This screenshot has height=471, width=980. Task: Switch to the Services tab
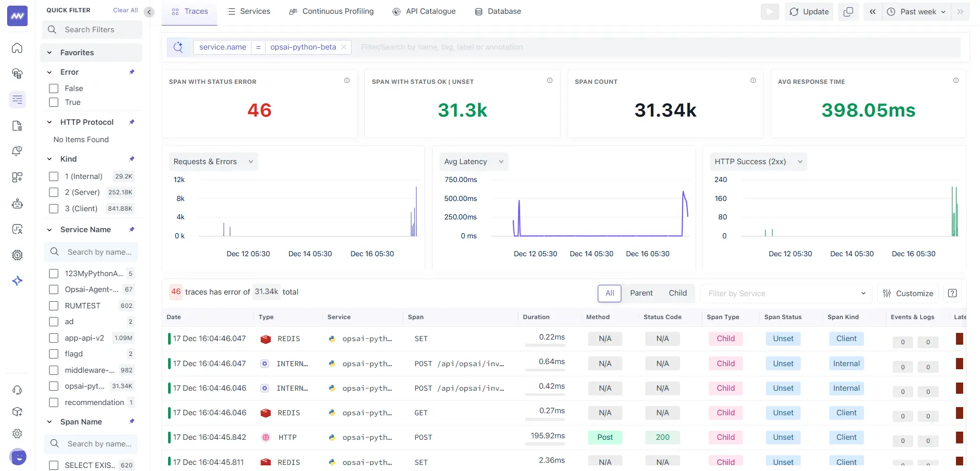248,11
